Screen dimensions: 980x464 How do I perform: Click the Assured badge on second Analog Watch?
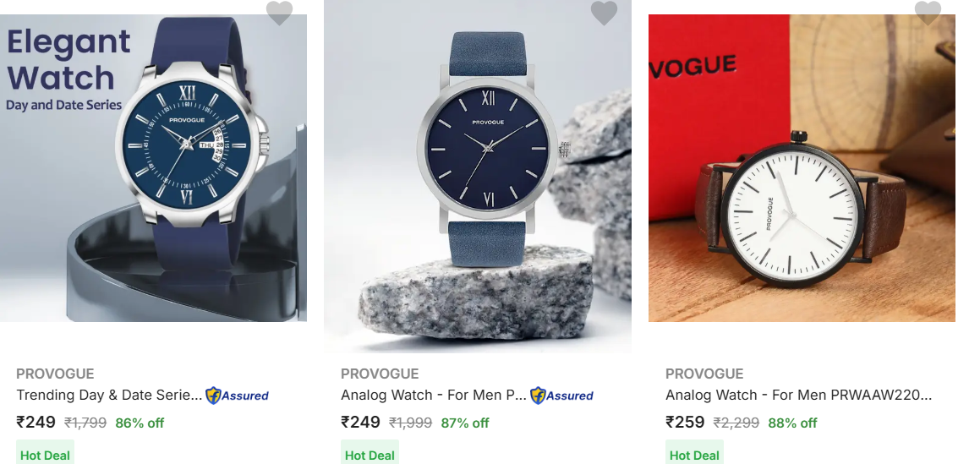pos(562,396)
